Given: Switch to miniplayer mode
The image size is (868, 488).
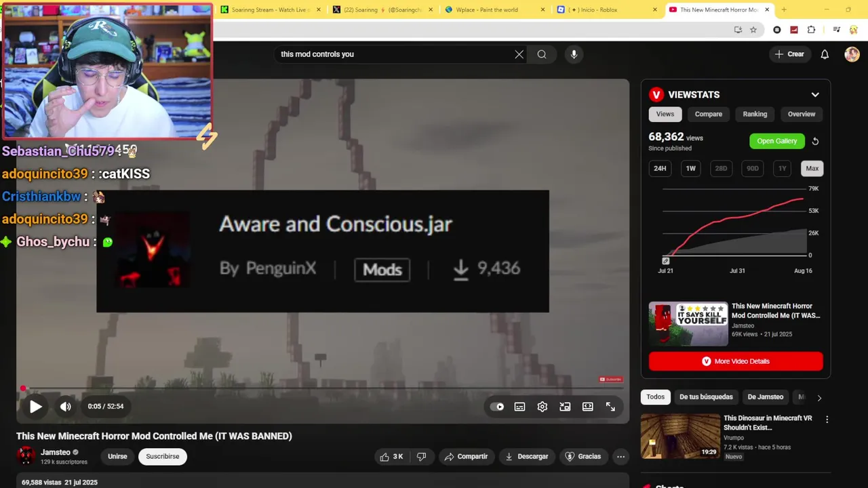Looking at the screenshot, I should coord(565,407).
